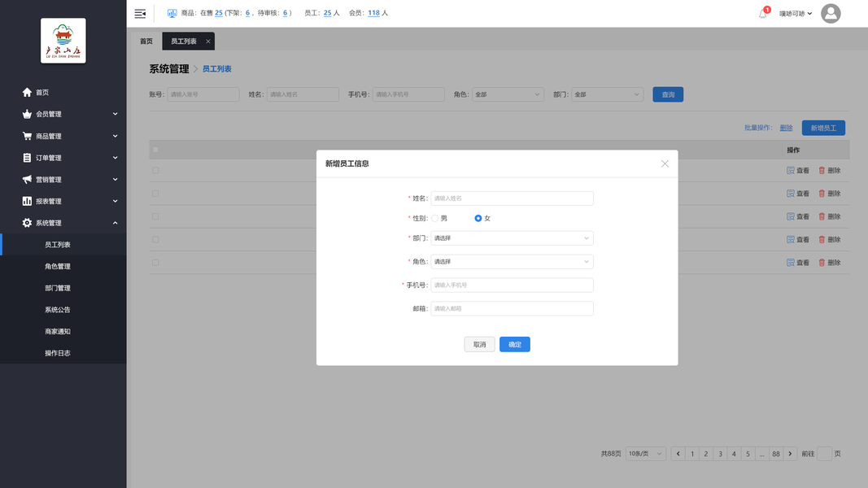868x488 pixels.
Task: Click the statistics monitor icon in top bar
Action: tap(172, 13)
